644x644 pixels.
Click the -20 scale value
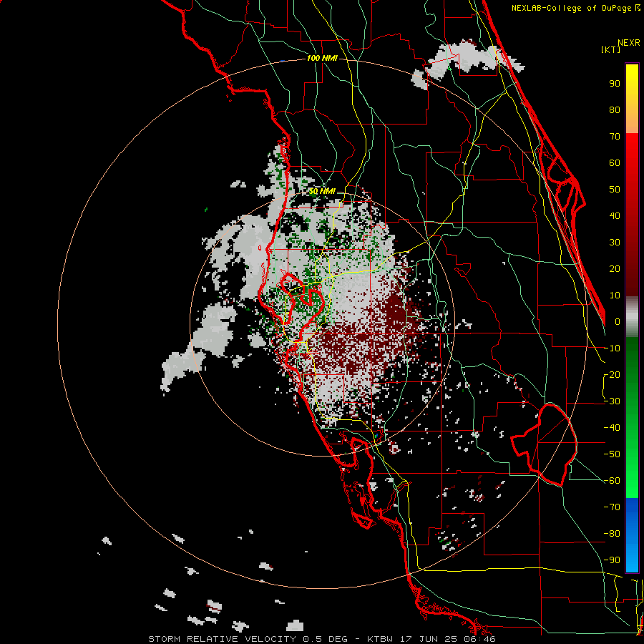612,375
